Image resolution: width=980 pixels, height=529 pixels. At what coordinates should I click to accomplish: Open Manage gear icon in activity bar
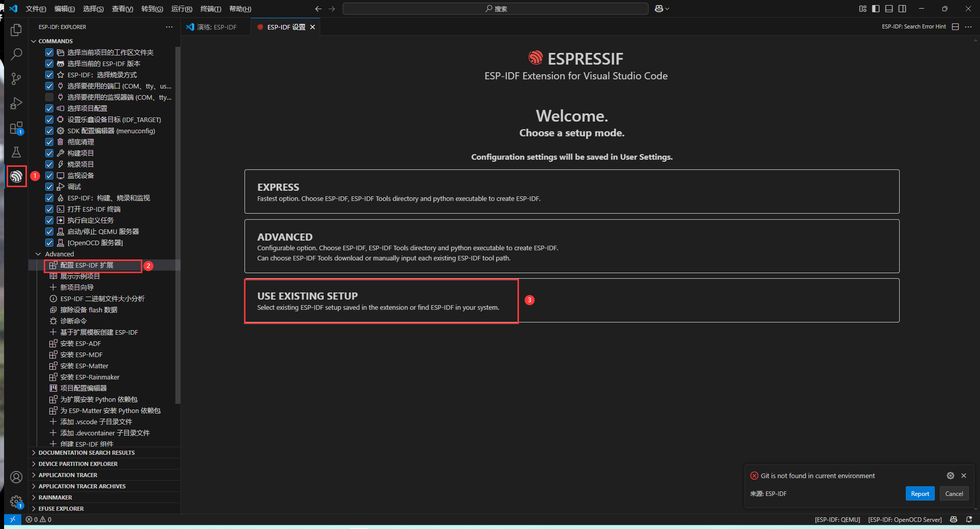[16, 502]
